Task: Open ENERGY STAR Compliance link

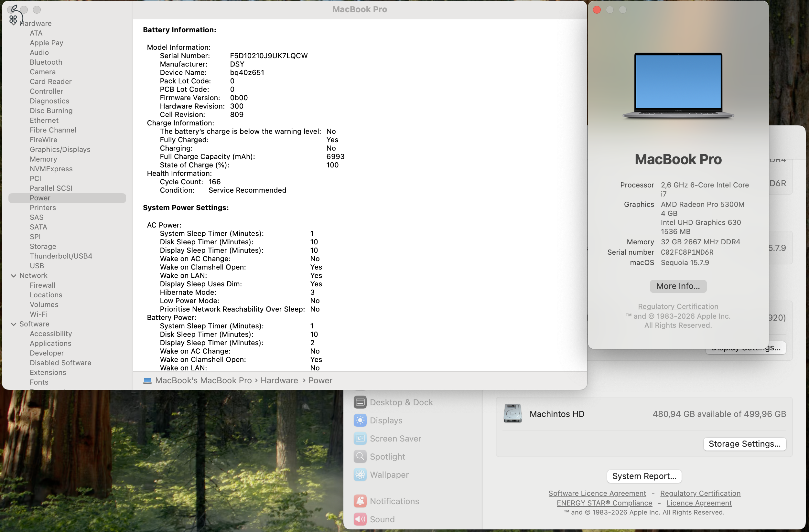Action: [x=604, y=503]
